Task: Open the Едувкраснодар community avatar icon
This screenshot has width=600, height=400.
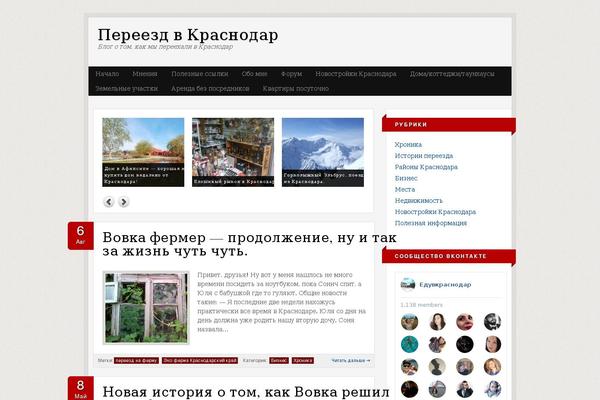Action: 408,284
